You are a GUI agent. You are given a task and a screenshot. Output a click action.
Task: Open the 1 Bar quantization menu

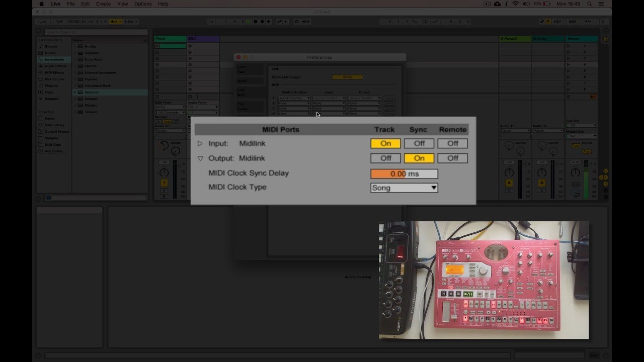(131, 22)
